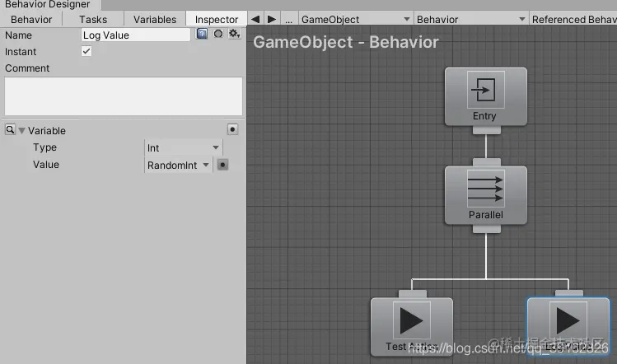Viewport: 617px width, 364px height.
Task: Click the Test Action node's top connector
Action: click(413, 294)
